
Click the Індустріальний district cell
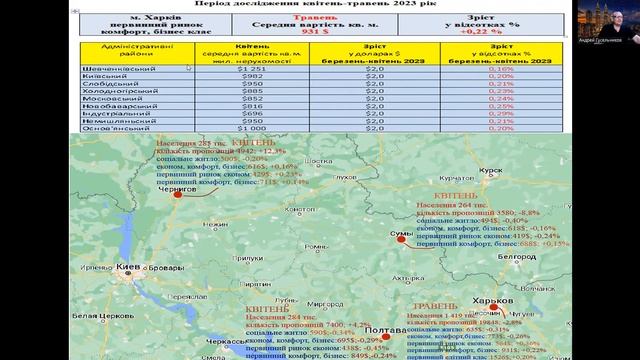[x=138, y=113]
